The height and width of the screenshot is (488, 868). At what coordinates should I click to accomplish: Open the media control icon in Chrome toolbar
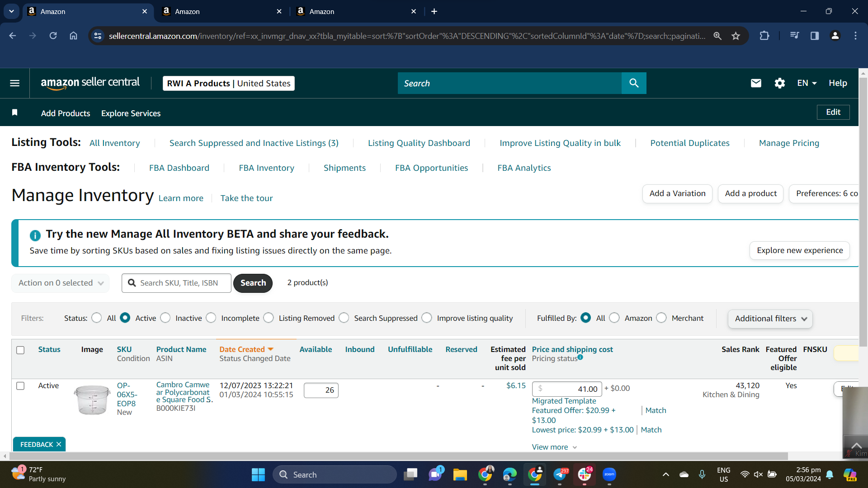point(794,36)
